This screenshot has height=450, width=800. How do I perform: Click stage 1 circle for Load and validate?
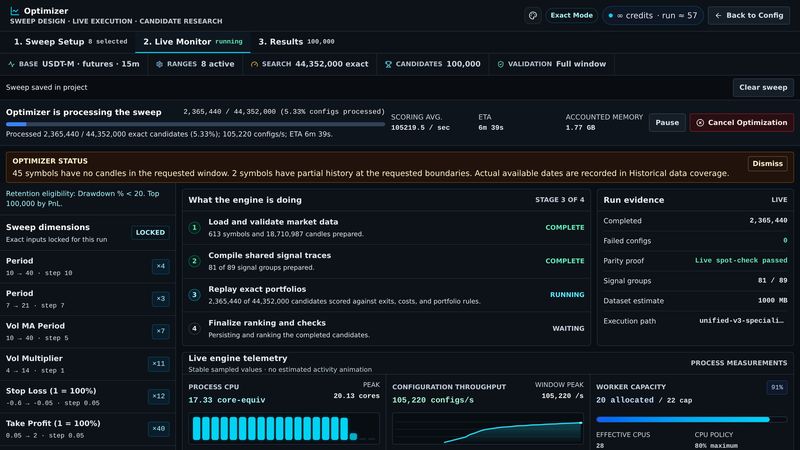click(194, 228)
